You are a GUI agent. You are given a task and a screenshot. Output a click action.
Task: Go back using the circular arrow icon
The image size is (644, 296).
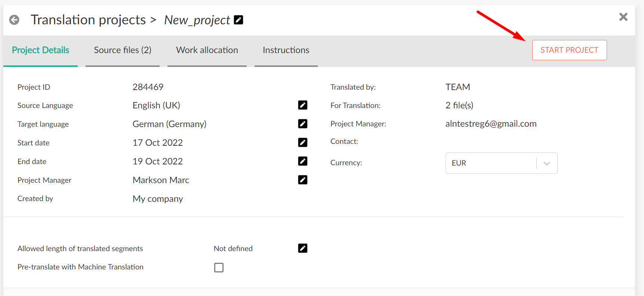tap(14, 20)
